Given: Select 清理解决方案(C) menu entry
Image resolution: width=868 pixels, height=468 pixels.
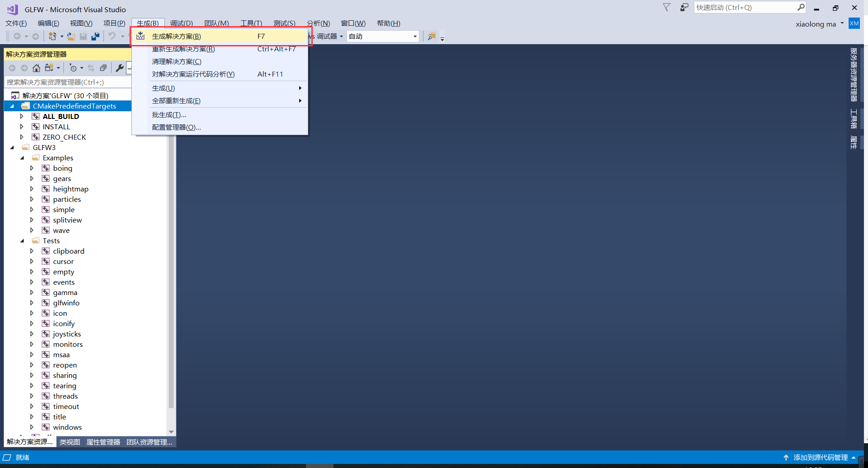Looking at the screenshot, I should tap(220, 61).
